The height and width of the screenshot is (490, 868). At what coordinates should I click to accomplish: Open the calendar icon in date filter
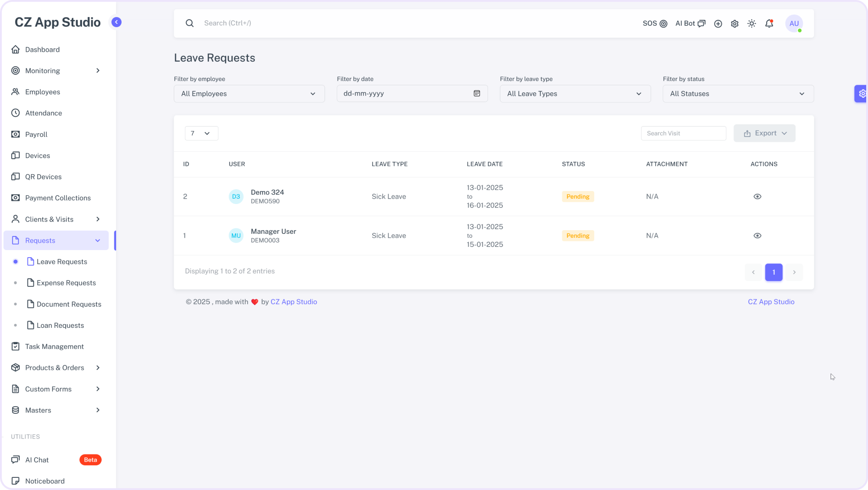[476, 93]
